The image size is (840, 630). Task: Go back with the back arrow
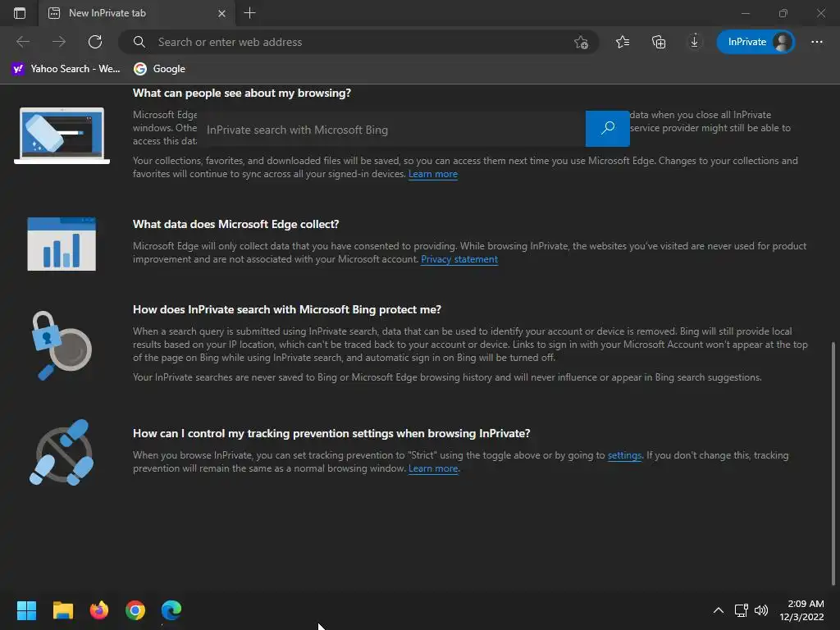tap(22, 42)
